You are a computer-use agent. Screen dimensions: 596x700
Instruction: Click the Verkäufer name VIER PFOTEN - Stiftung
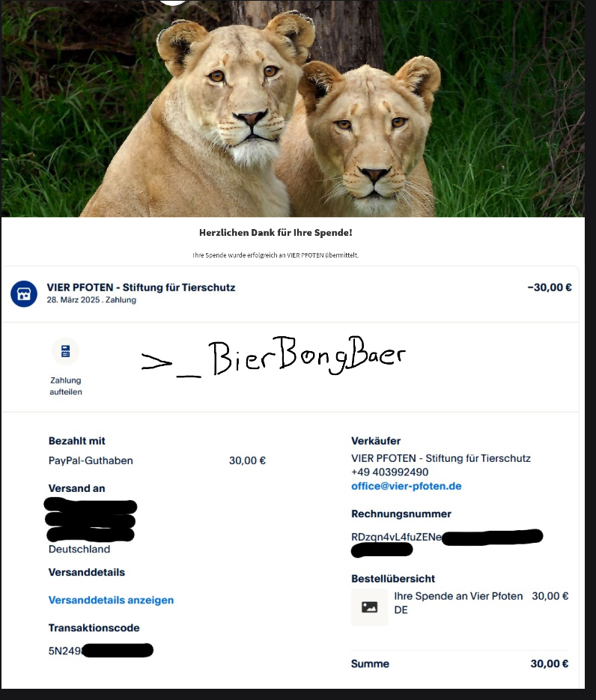(441, 458)
